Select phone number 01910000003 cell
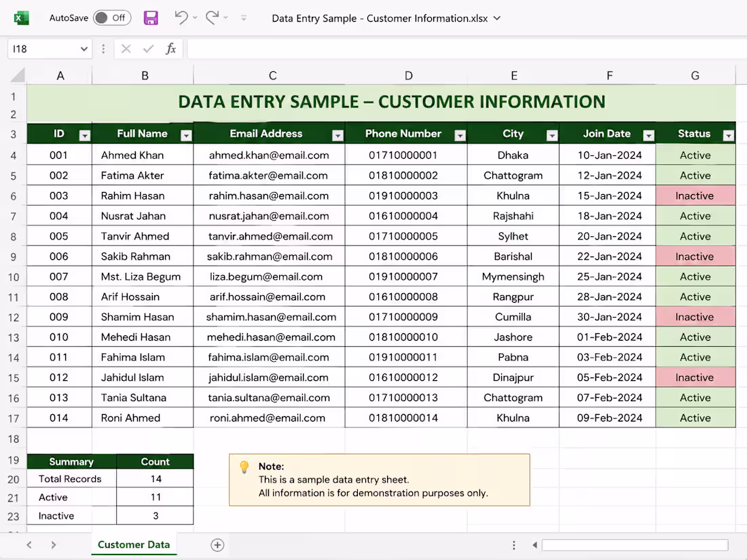747x560 pixels. (406, 195)
